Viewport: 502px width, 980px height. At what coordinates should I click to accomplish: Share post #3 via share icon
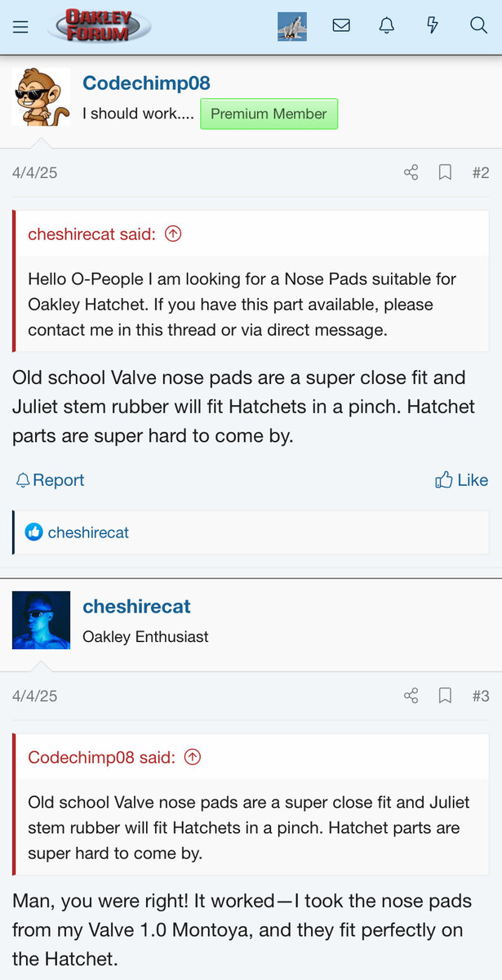tap(411, 696)
